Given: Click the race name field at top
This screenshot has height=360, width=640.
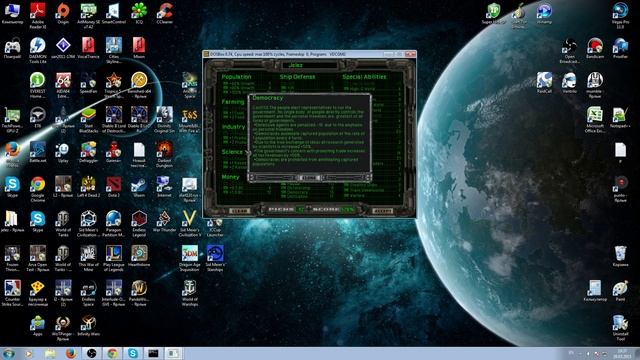Looking at the screenshot, I should (x=309, y=65).
